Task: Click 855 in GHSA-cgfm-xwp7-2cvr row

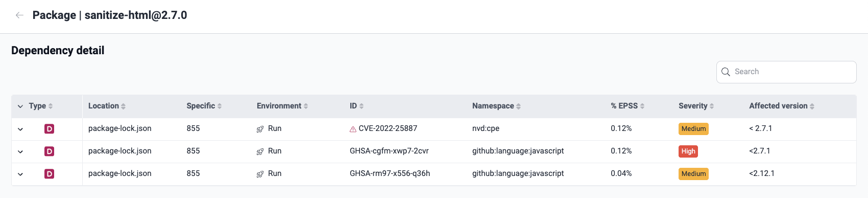Action: 193,151
